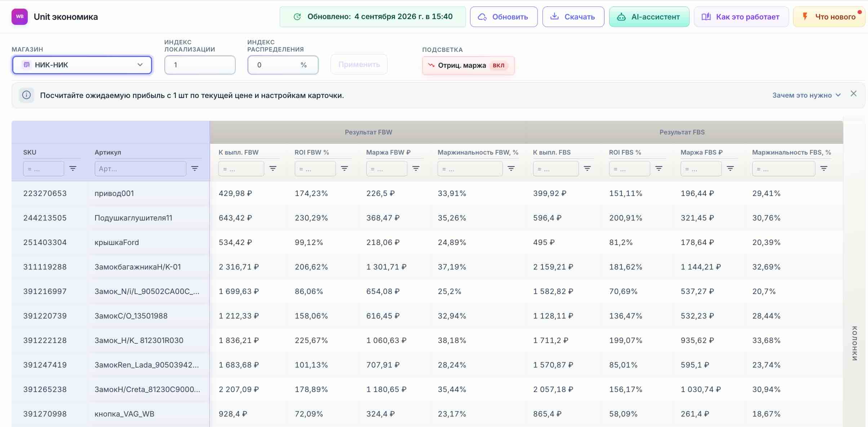Open Как это работает guide
Image resolution: width=868 pixels, height=427 pixels.
pos(741,17)
